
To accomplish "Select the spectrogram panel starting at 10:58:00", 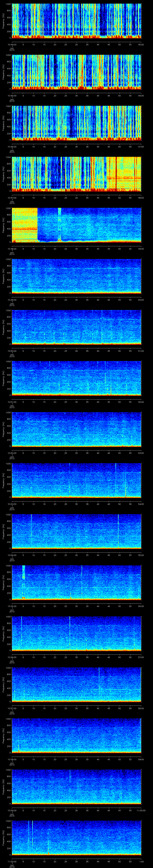I will click(x=76, y=736).
